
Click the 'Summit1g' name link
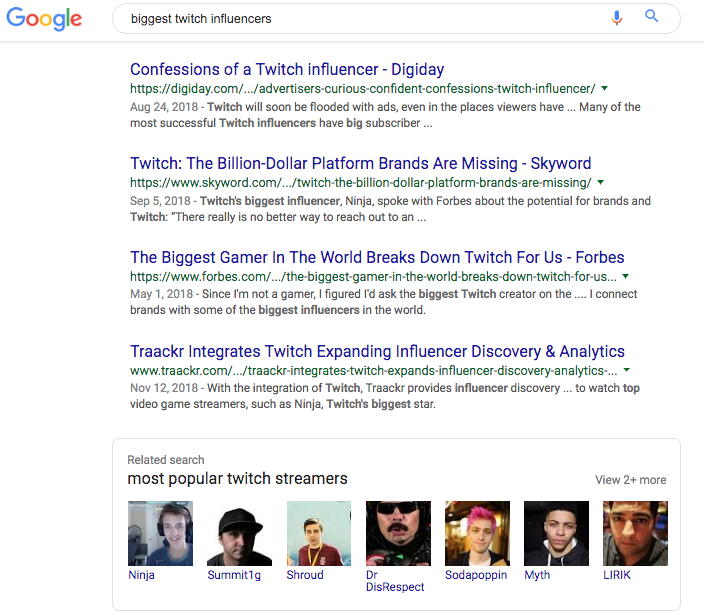click(x=234, y=575)
